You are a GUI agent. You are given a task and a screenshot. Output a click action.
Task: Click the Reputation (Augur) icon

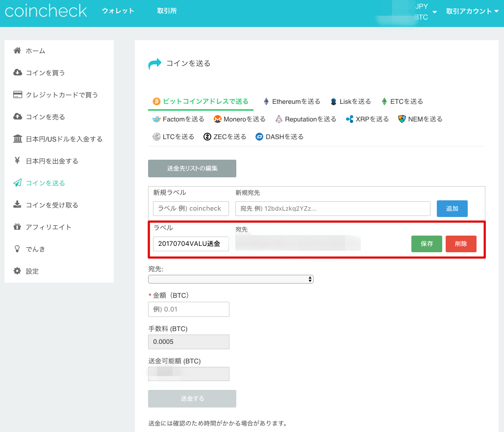pyautogui.click(x=279, y=119)
